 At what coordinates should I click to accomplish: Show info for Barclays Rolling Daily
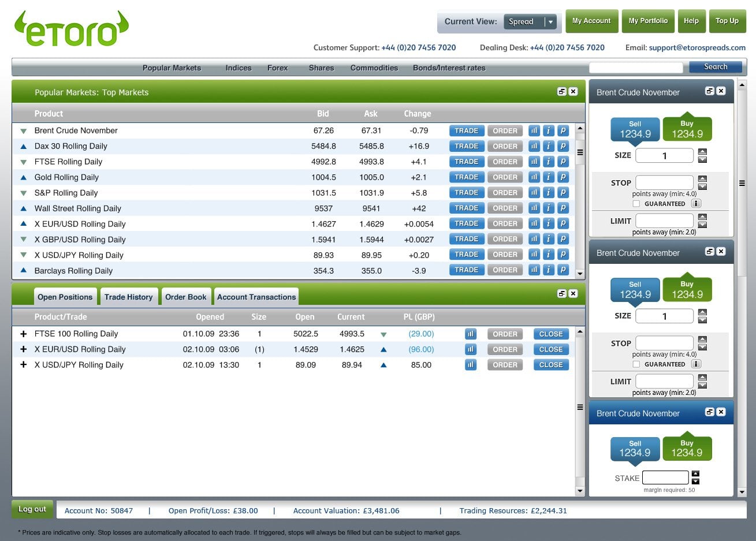[549, 270]
